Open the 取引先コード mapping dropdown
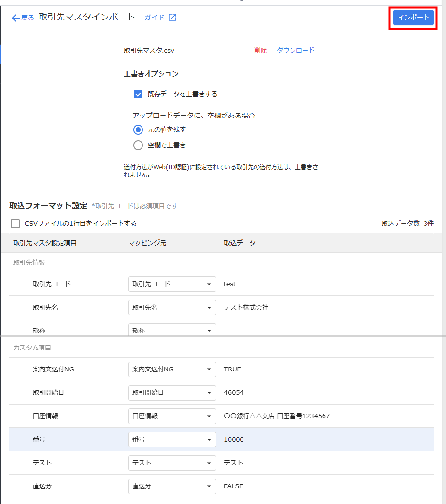This screenshot has height=504, width=446. point(172,284)
